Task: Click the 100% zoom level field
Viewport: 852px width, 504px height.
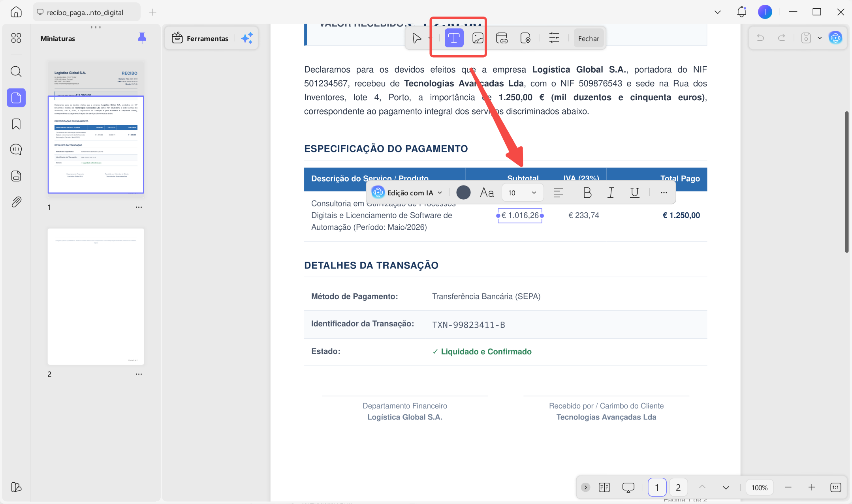Action: [x=759, y=487]
